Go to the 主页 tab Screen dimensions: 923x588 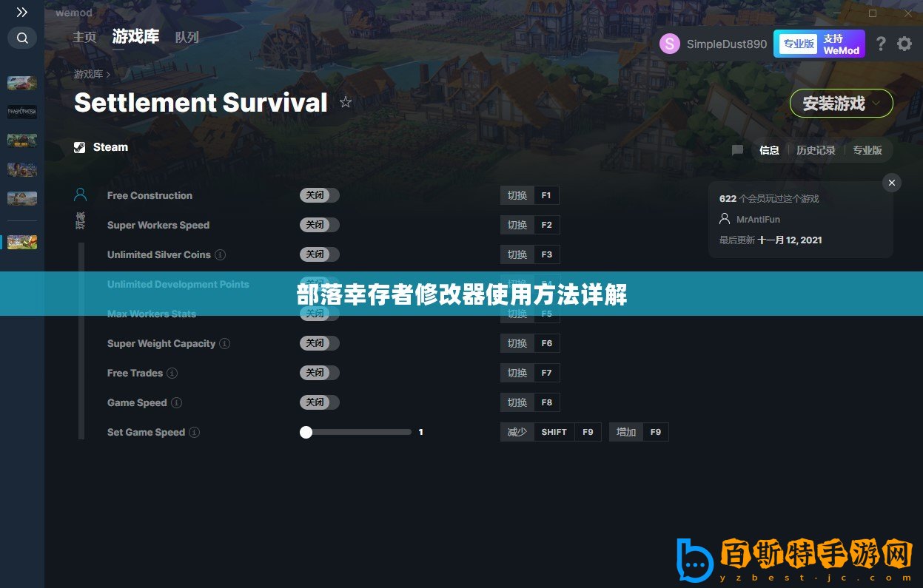[84, 37]
